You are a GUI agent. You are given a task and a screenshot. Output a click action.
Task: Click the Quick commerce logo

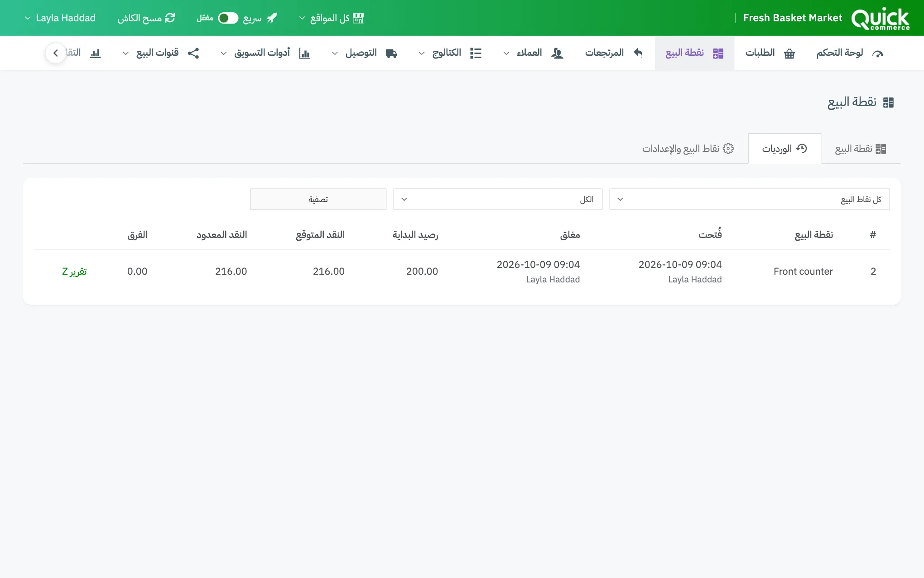point(880,19)
